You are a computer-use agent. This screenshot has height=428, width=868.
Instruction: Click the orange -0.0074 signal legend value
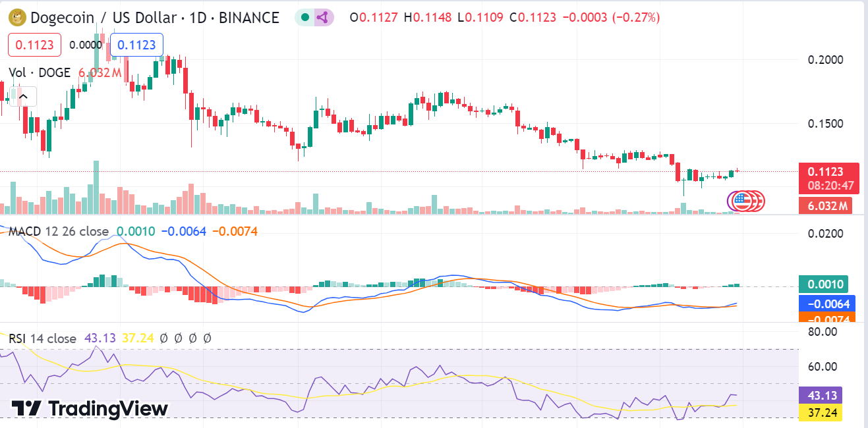235,232
